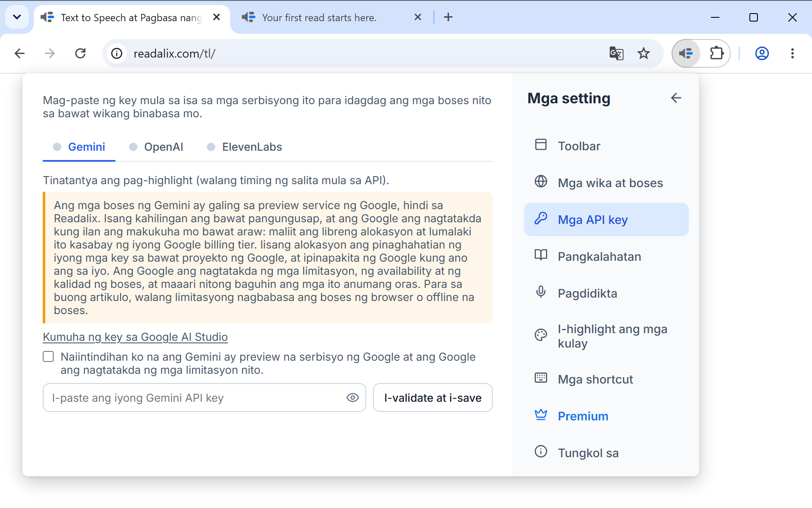Open the Toolbar settings section
The image size is (812, 508).
point(606,146)
